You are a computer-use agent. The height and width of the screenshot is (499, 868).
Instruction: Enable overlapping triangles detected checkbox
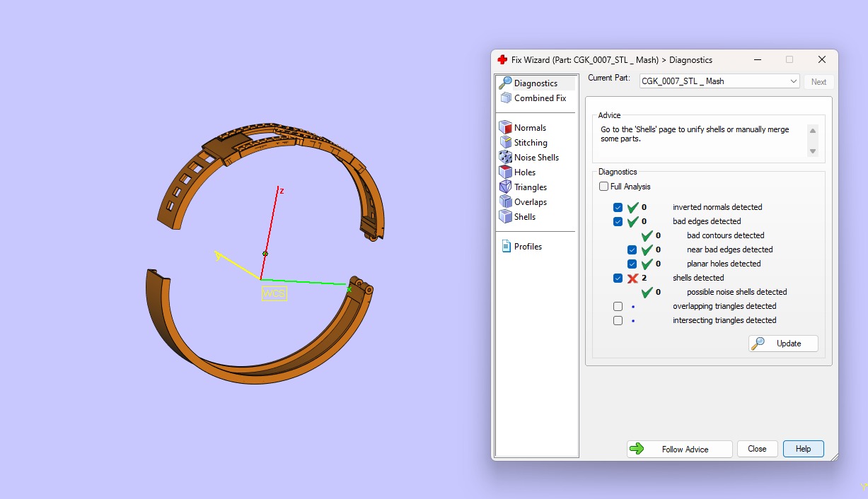pos(618,306)
